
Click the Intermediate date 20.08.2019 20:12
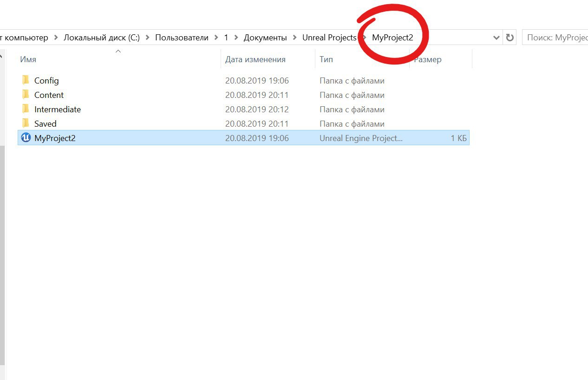(257, 109)
